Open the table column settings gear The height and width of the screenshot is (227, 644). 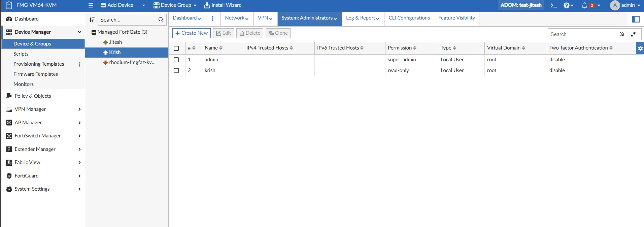[640, 48]
